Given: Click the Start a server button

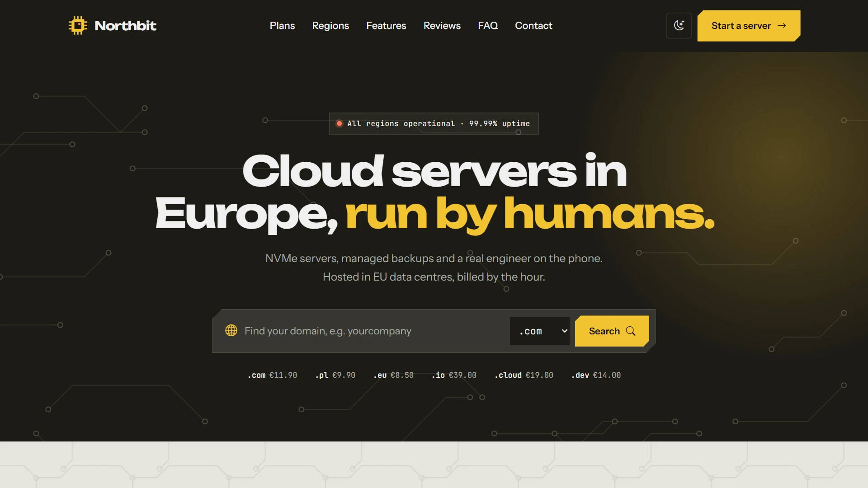Looking at the screenshot, I should click(749, 26).
